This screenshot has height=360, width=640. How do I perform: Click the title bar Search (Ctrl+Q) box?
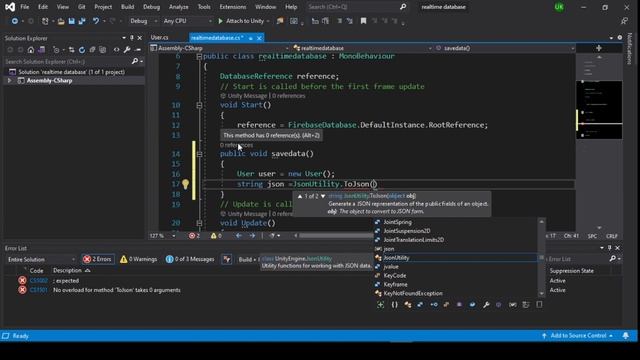point(352,7)
